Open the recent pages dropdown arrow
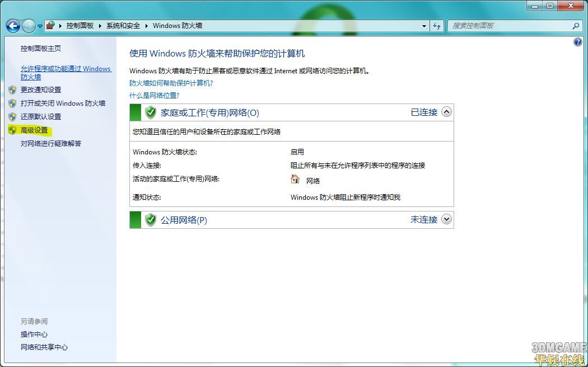Image resolution: width=588 pixels, height=367 pixels. 40,26
